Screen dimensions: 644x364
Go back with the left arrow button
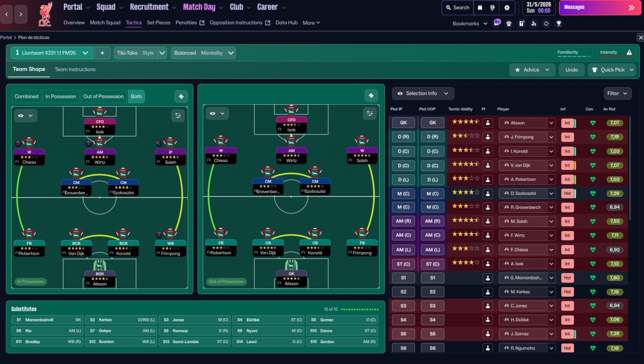[7, 14]
